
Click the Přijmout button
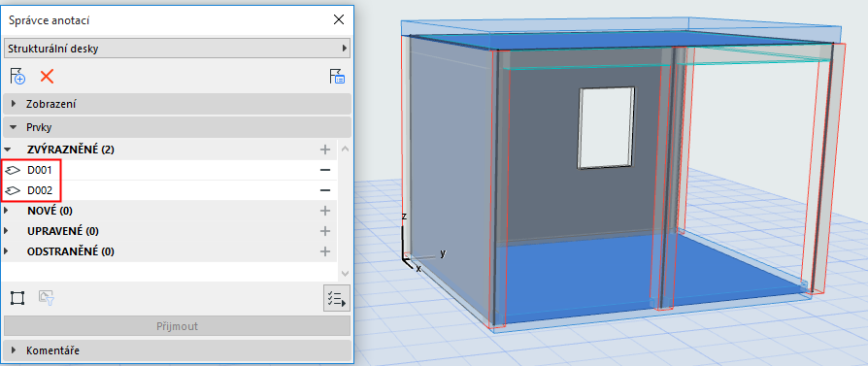click(177, 326)
